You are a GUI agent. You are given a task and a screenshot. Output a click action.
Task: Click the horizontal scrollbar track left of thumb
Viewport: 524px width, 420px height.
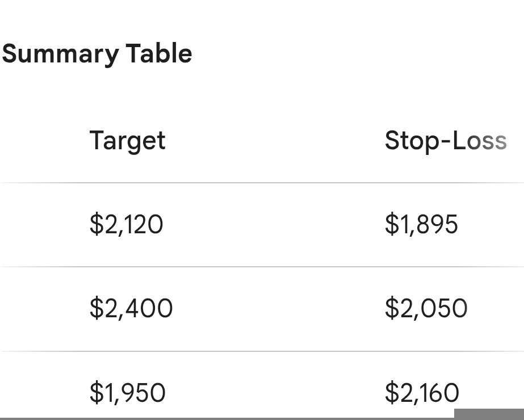click(227, 418)
